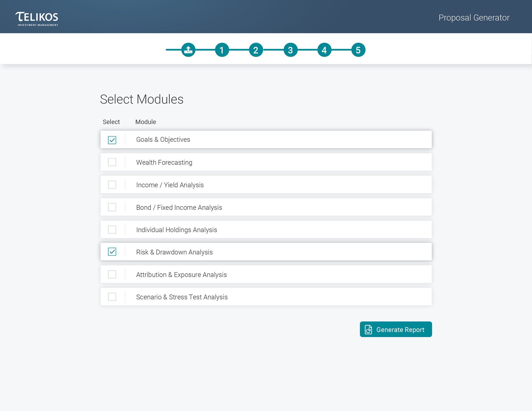Image resolution: width=532 pixels, height=411 pixels.
Task: Navigate to step 5 circle
Action: (358, 50)
